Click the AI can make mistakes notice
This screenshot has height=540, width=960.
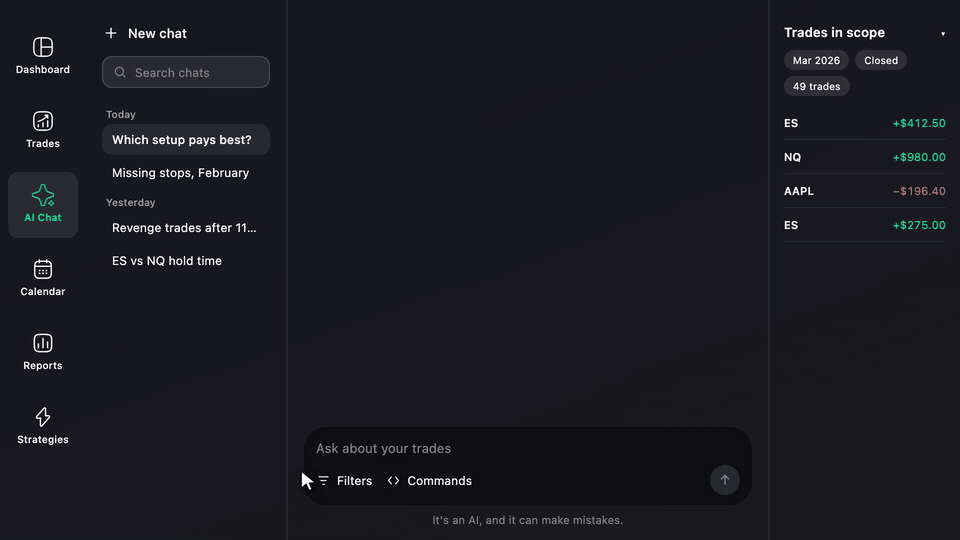[x=528, y=520]
